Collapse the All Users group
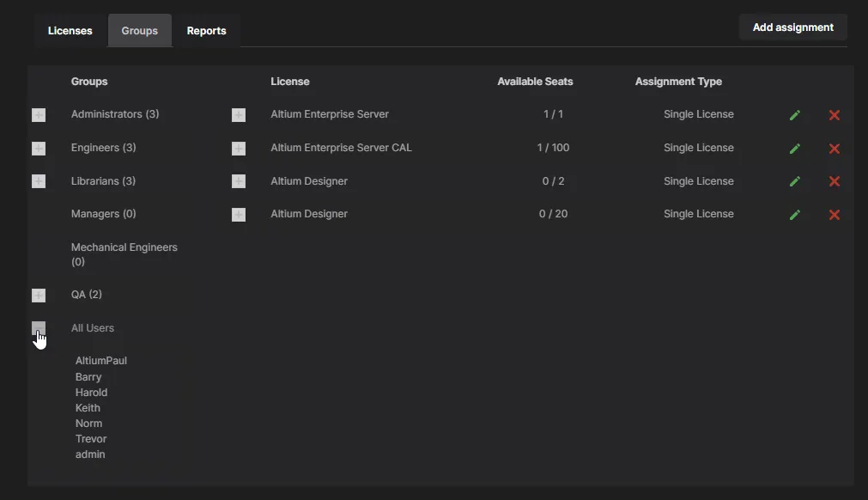The height and width of the screenshot is (500, 868). click(39, 328)
